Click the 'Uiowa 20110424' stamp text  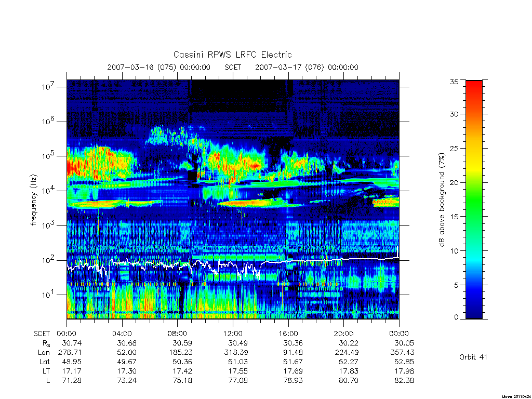[516, 396]
